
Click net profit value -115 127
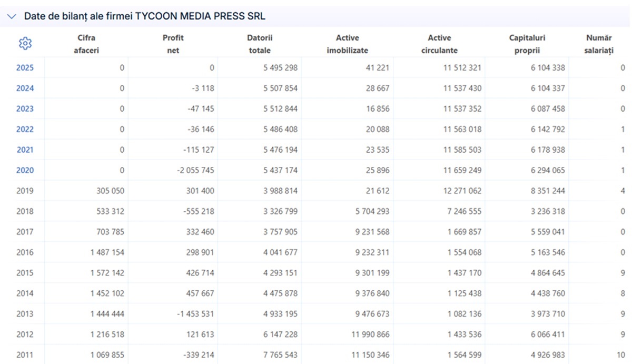pos(199,150)
